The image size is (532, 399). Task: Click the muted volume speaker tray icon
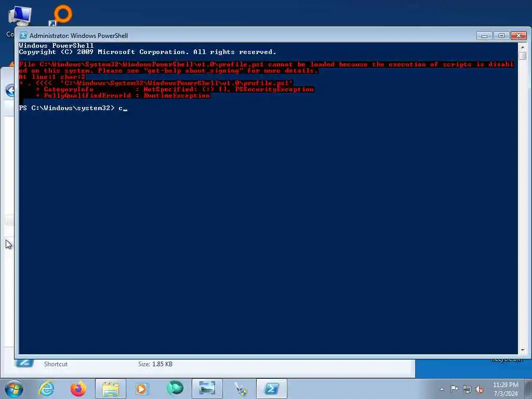[x=480, y=389]
